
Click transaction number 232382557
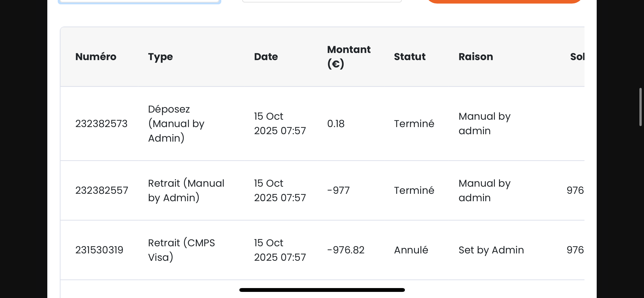[102, 191]
